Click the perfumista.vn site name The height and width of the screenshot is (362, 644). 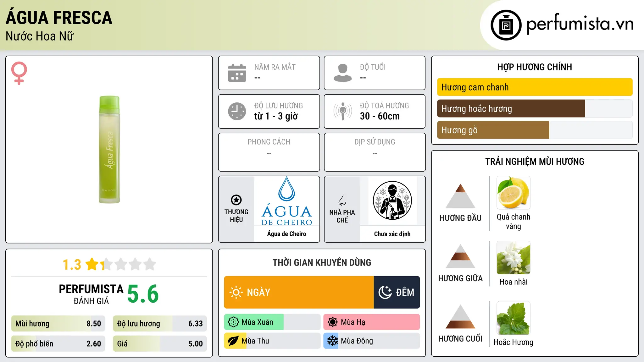[x=580, y=24]
